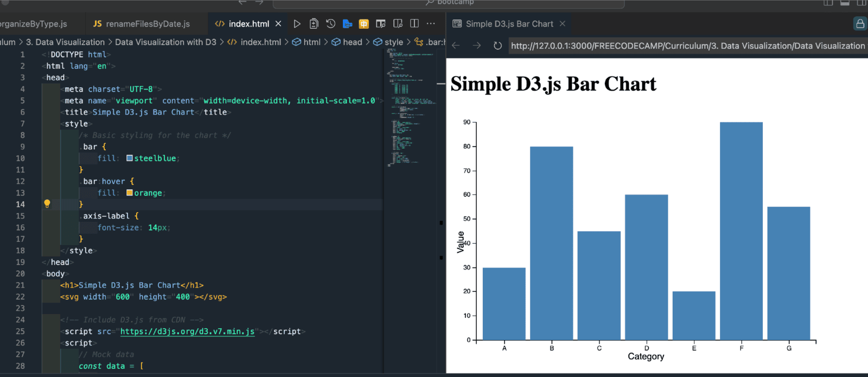Select the index.html editor tab
This screenshot has height=377, width=868.
click(x=248, y=24)
